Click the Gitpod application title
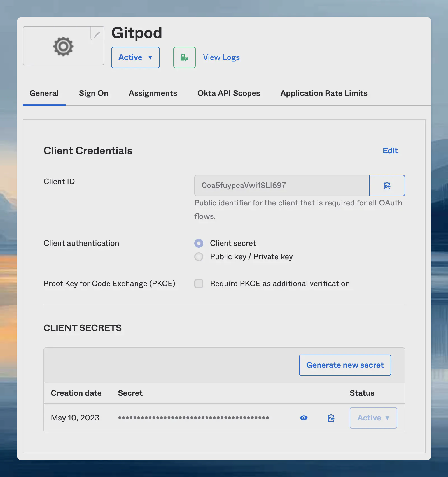The width and height of the screenshot is (448, 477). pos(137,33)
